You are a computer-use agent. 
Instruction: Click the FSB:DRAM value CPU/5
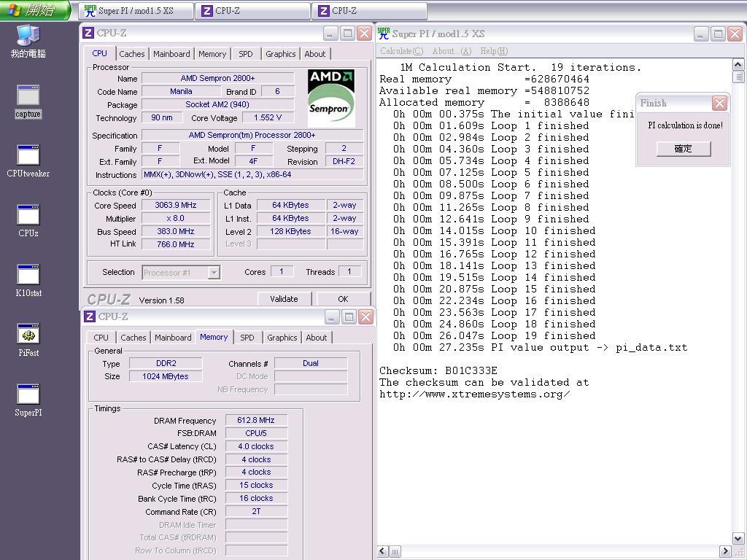(x=256, y=433)
